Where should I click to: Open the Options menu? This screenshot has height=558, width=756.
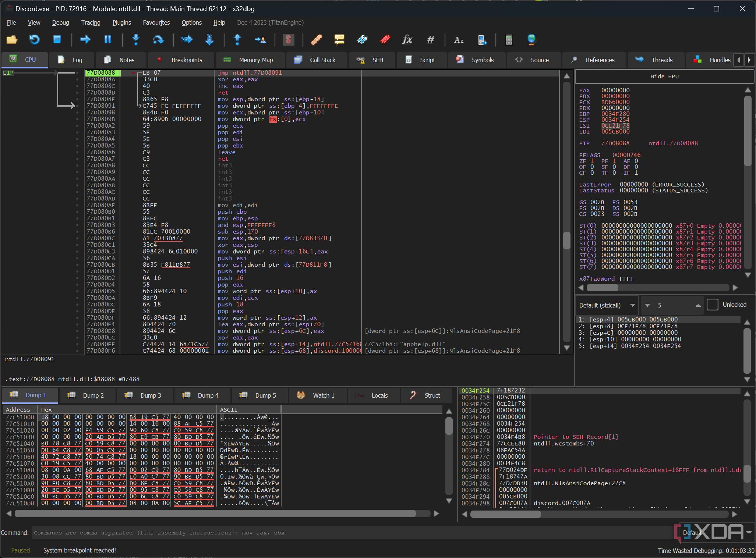coord(191,22)
